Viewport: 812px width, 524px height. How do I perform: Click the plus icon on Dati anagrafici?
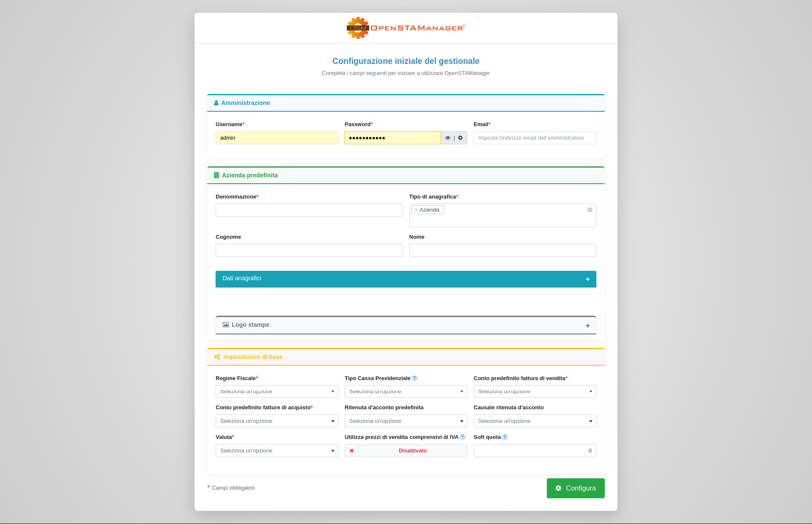pos(587,279)
